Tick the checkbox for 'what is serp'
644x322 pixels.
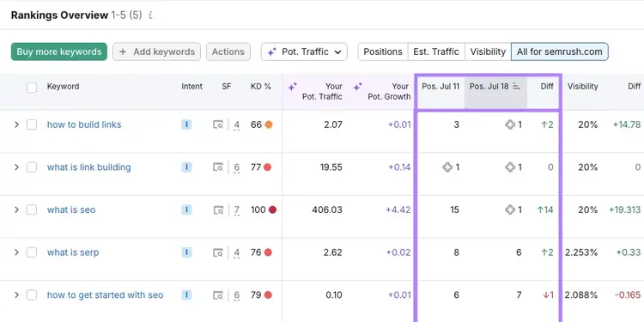32,252
